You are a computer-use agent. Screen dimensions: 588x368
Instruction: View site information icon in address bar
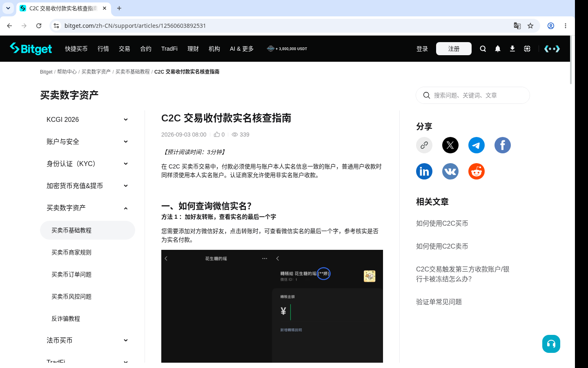pyautogui.click(x=56, y=26)
